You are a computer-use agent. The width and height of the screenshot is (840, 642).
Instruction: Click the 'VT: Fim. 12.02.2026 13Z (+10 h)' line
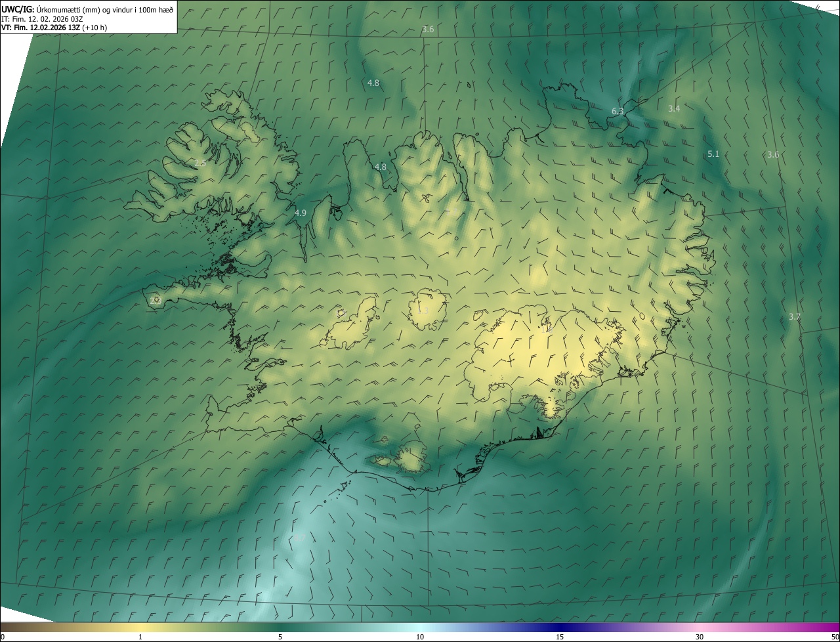point(54,28)
